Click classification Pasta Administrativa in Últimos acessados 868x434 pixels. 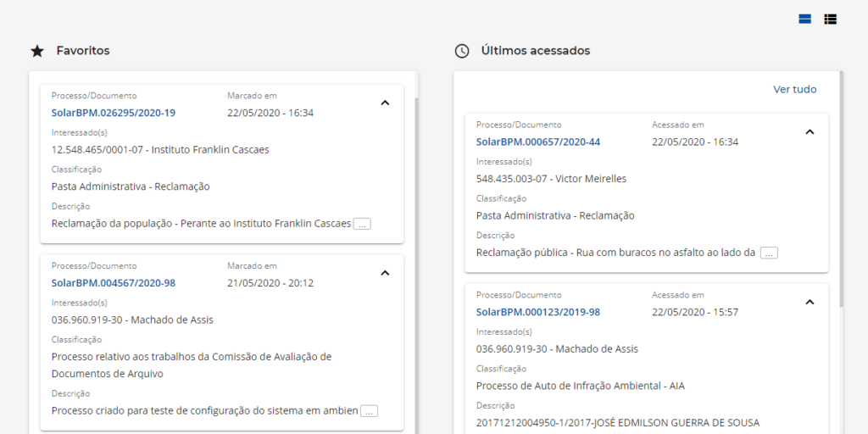(555, 216)
